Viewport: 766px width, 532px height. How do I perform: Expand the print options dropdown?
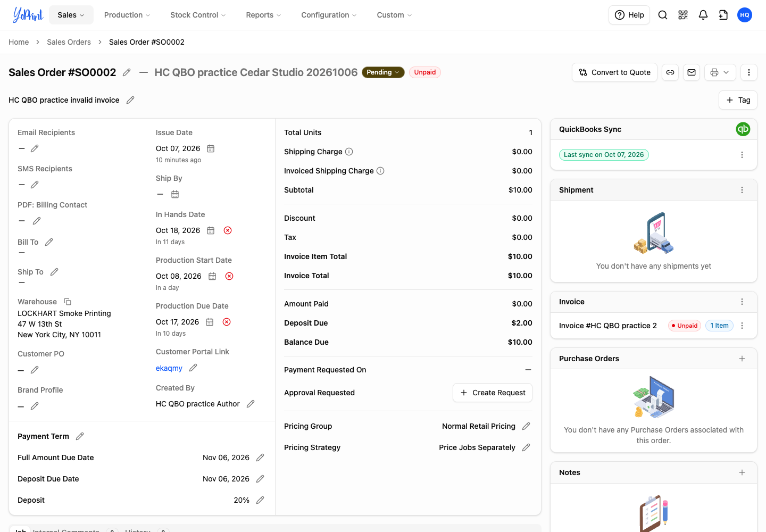(x=720, y=72)
